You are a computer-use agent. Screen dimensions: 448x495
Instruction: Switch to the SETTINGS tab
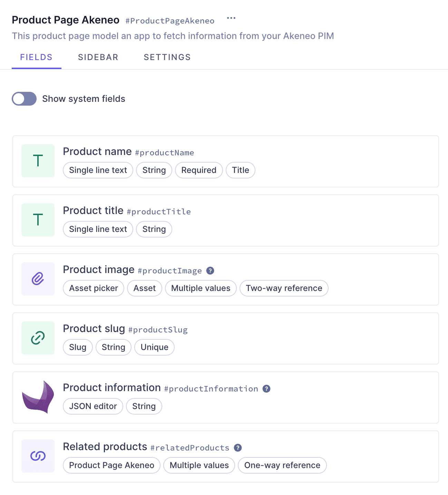pyautogui.click(x=167, y=57)
